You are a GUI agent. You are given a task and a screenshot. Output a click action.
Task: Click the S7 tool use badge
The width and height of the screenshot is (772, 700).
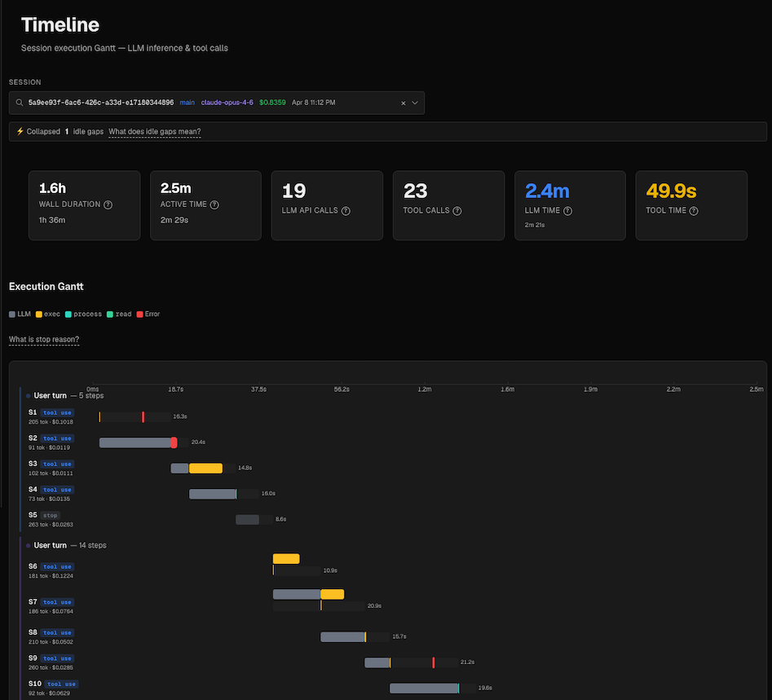pyautogui.click(x=57, y=602)
